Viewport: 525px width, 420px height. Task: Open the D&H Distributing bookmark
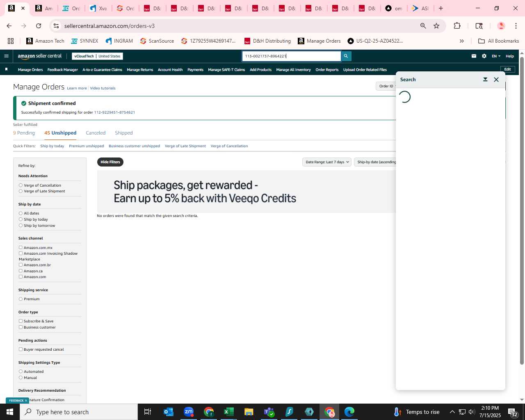(267, 41)
